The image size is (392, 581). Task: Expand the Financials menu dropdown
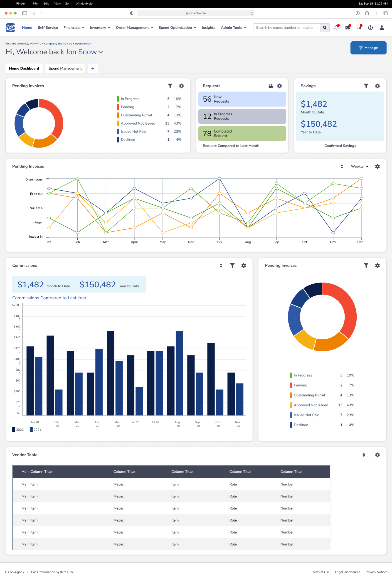pyautogui.click(x=74, y=28)
